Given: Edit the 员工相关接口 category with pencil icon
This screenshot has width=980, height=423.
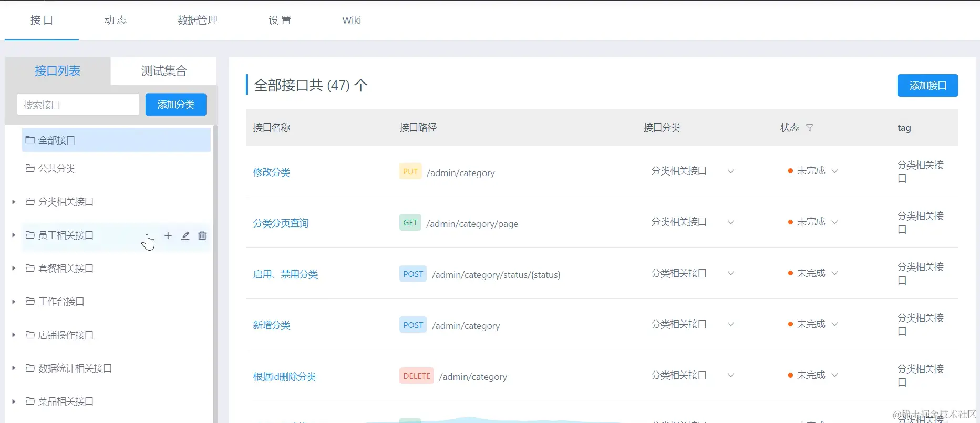Looking at the screenshot, I should 185,236.
